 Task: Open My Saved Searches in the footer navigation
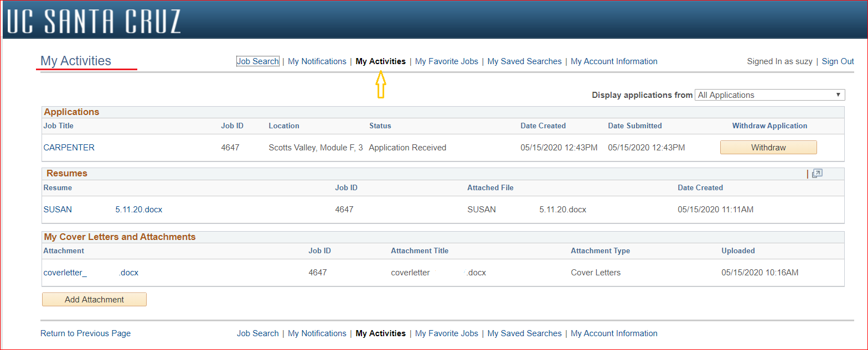coord(525,333)
